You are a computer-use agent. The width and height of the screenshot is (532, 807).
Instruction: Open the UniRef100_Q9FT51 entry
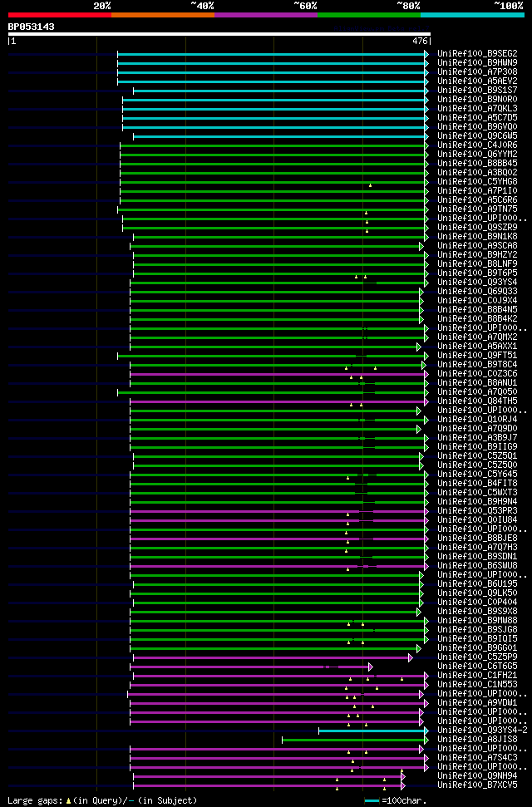tap(477, 356)
